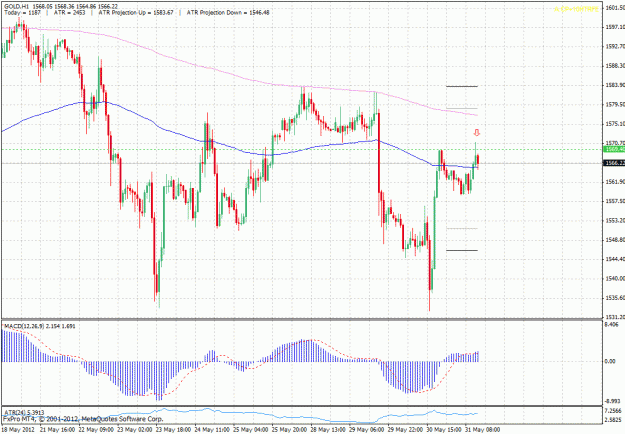Click the red down-arrow signal marker
This screenshot has width=625, height=434.
pyautogui.click(x=476, y=133)
